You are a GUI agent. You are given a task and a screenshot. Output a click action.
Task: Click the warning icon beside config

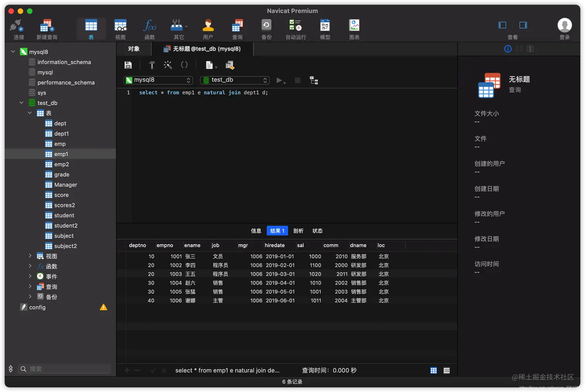tap(103, 307)
